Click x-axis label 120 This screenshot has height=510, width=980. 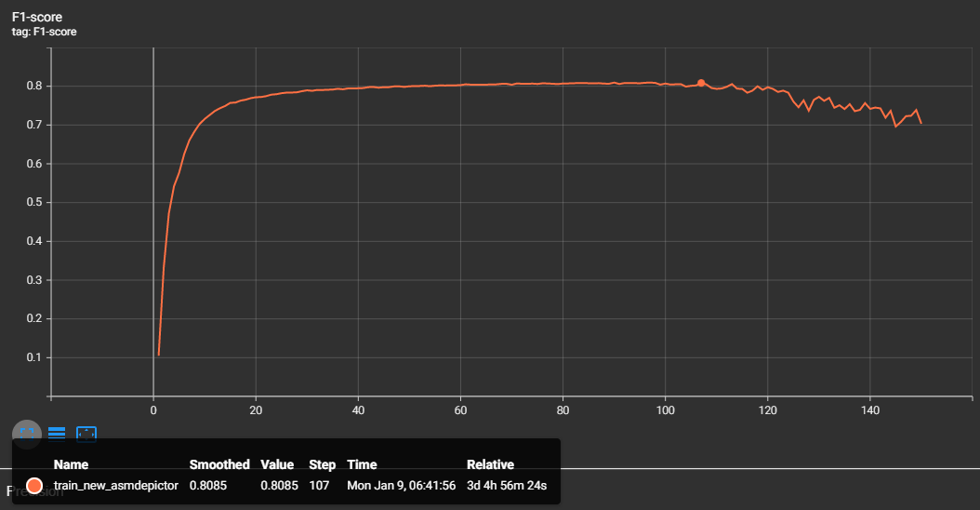(767, 410)
